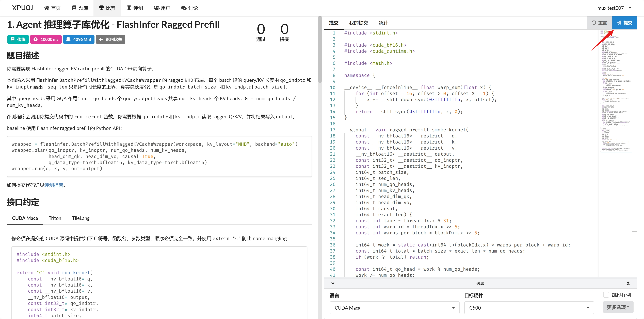This screenshot has height=319, width=644.
Task: Click the 10000 ms time limit badge
Action: [46, 40]
